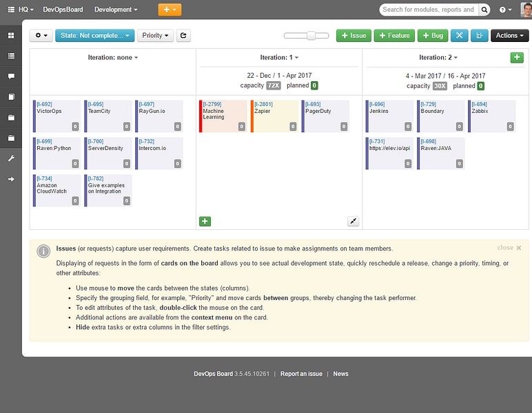Image resolution: width=532 pixels, height=413 pixels.
Task: Click the arrow icon at sidebar bottom
Action: click(x=11, y=179)
